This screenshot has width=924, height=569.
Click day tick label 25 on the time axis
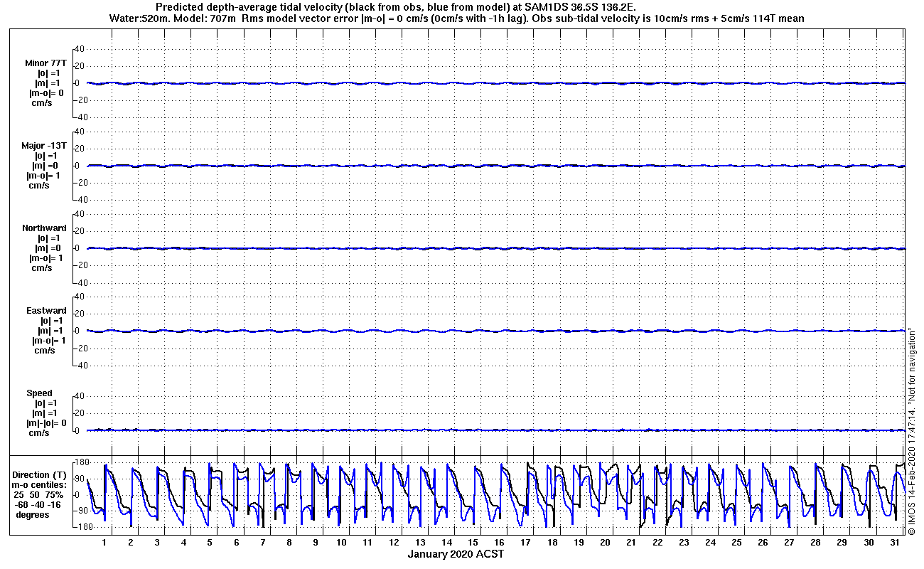(x=736, y=543)
